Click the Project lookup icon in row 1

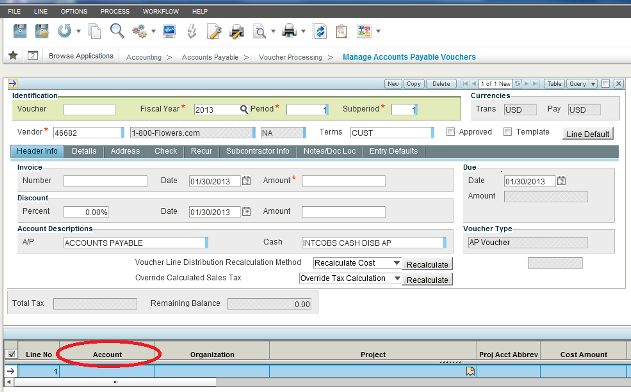(x=470, y=371)
